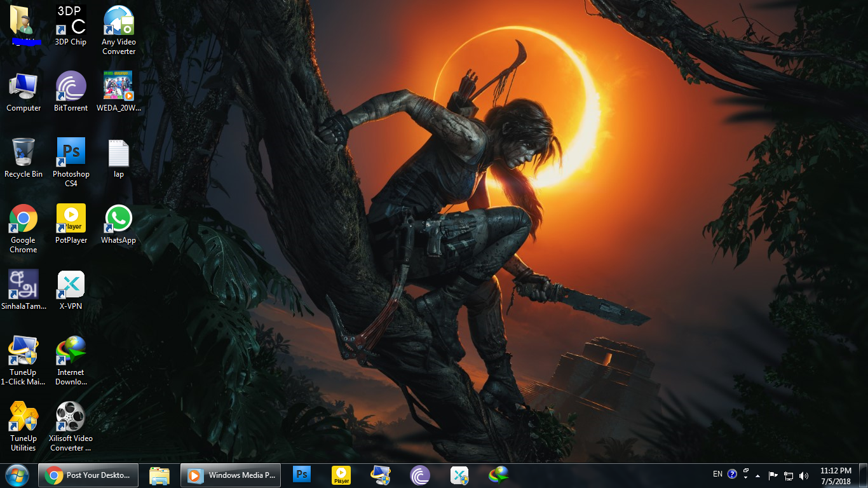Launch X-VPN from the taskbar
The height and width of the screenshot is (488, 868).
coord(459,475)
